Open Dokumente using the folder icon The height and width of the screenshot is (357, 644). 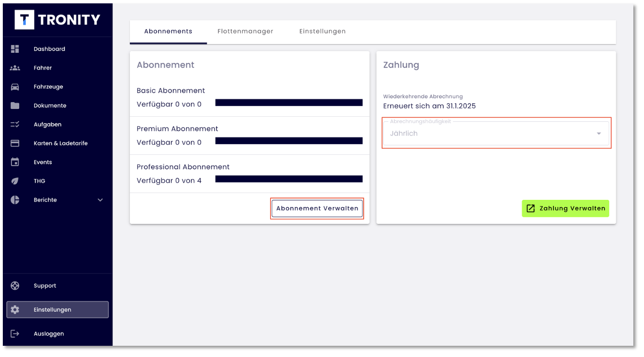tap(15, 106)
